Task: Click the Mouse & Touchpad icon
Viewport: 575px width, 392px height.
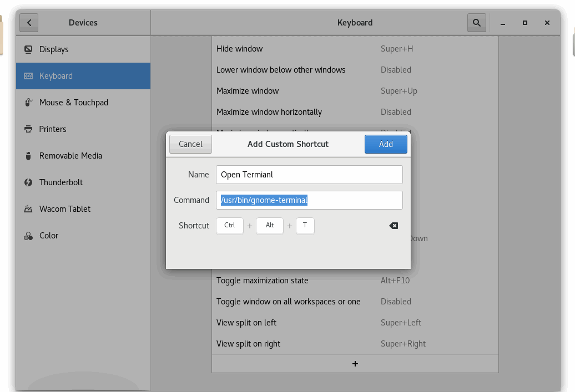Action: pos(28,103)
